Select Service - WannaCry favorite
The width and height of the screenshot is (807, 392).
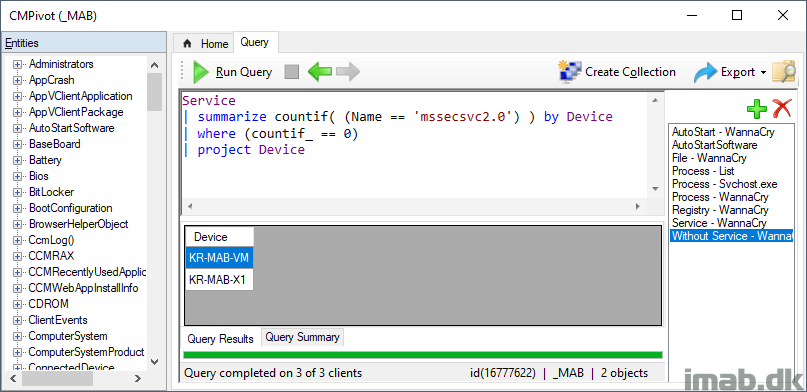(x=719, y=223)
